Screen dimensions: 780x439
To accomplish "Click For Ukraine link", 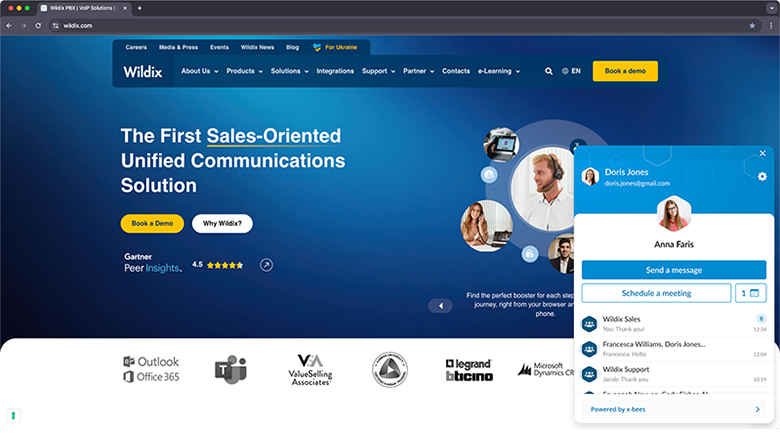I will click(x=335, y=47).
